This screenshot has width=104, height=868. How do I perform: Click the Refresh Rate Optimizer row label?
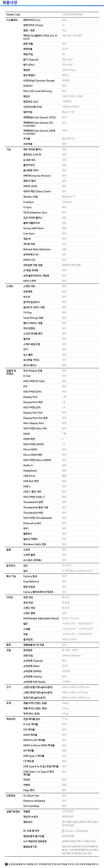point(37,249)
